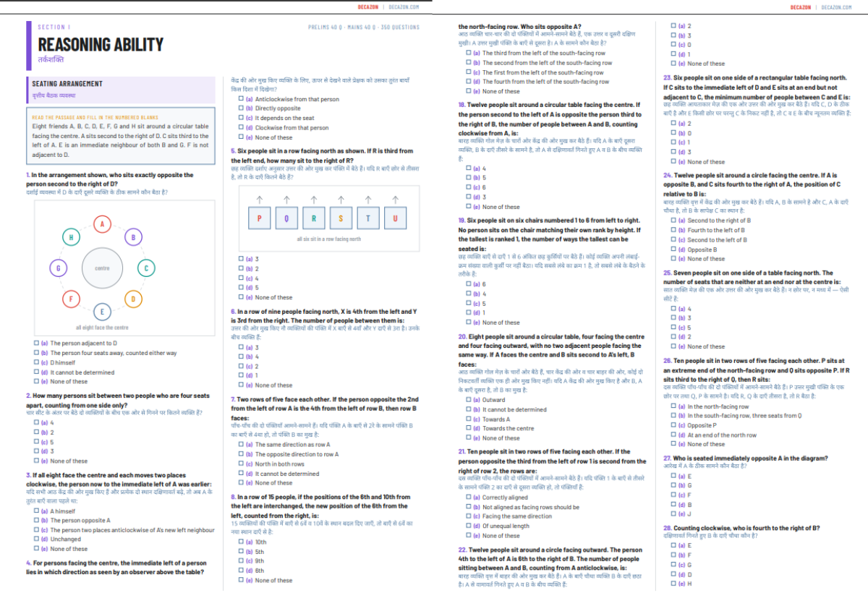Click the red circle A in the seating diagram
Viewport: 868px width, 593px height.
tap(102, 224)
